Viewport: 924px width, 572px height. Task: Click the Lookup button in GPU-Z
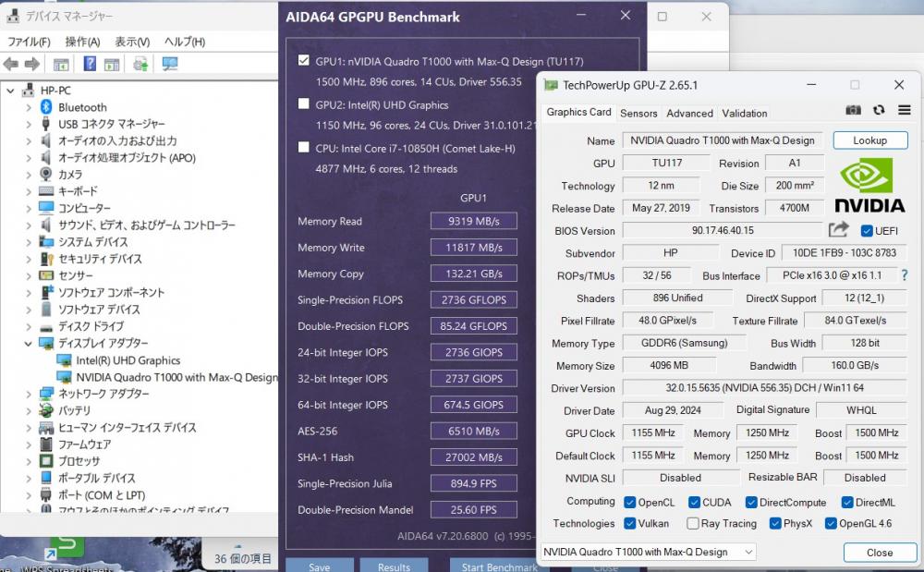point(869,140)
